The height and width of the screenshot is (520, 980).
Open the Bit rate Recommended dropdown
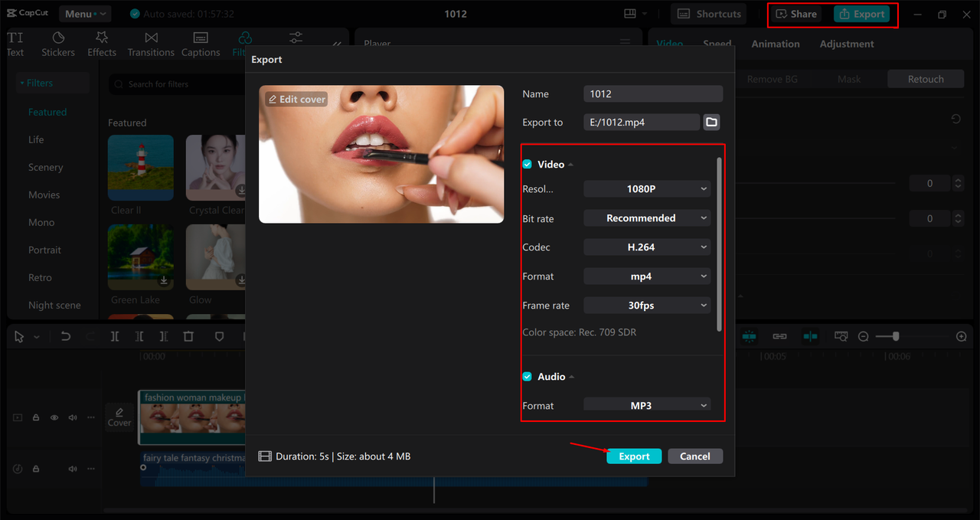(x=647, y=218)
